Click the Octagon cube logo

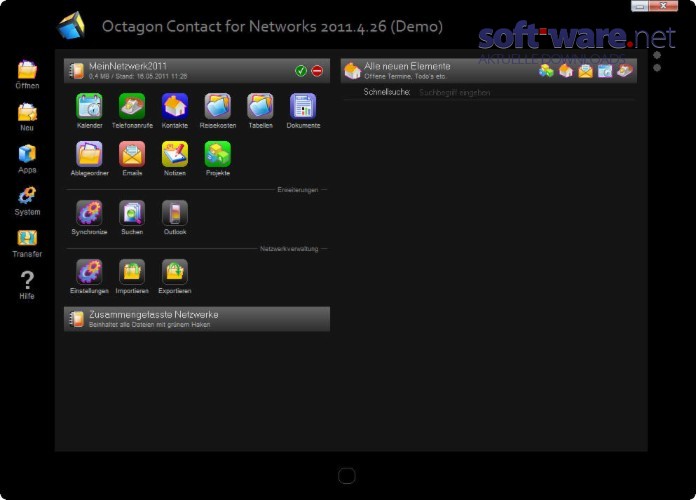pos(71,25)
